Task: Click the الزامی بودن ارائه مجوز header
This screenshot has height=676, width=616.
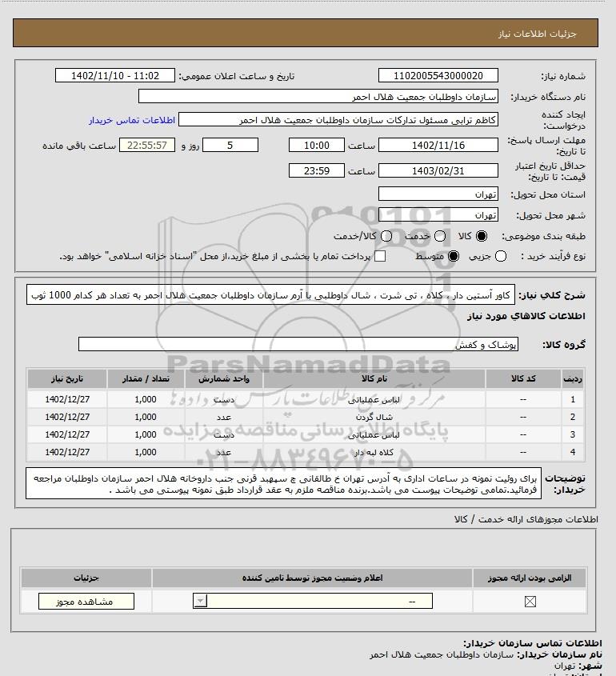Action: tap(530, 578)
